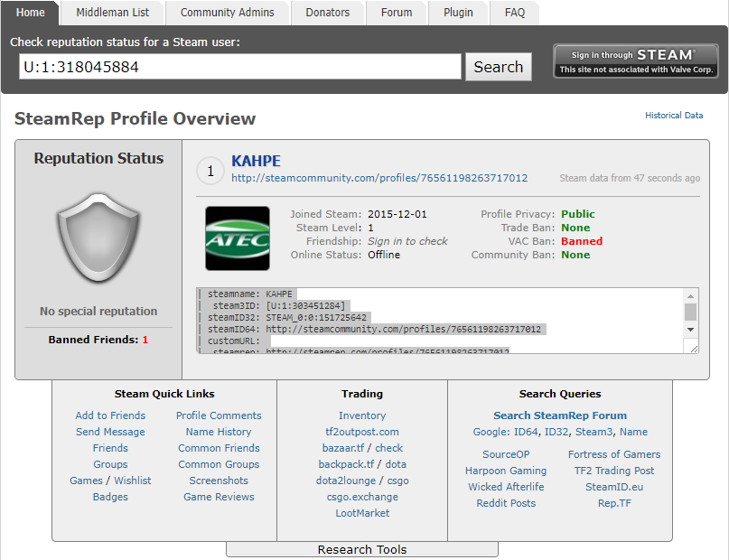This screenshot has height=560, width=729.
Task: Open SourceOP search link
Action: [506, 454]
